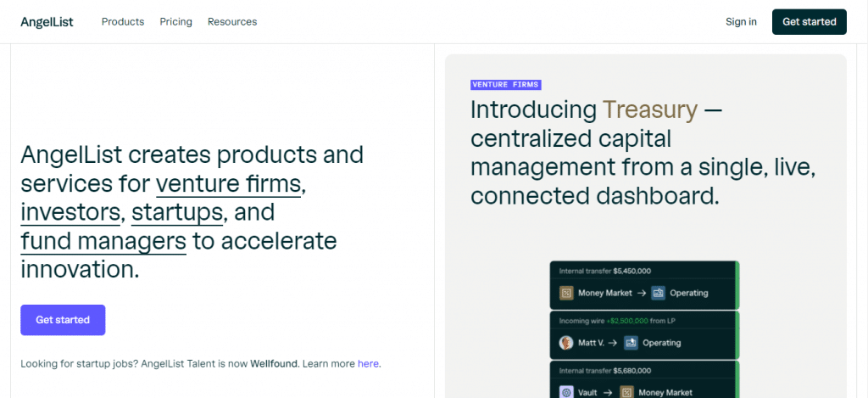This screenshot has width=868, height=398.
Task: Open the "fund managers" link
Action: (103, 241)
